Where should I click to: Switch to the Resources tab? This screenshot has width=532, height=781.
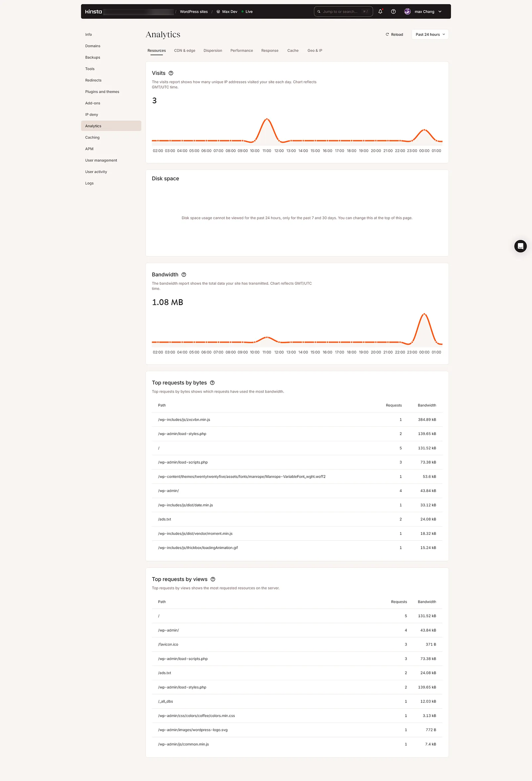[x=157, y=51]
